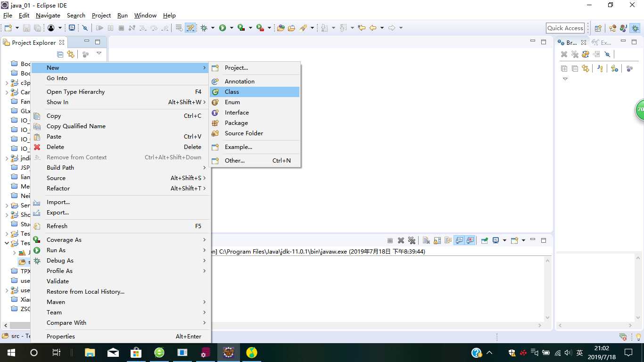Click Link with Editor in Project Explorer
This screenshot has width=644, height=362.
(x=71, y=54)
